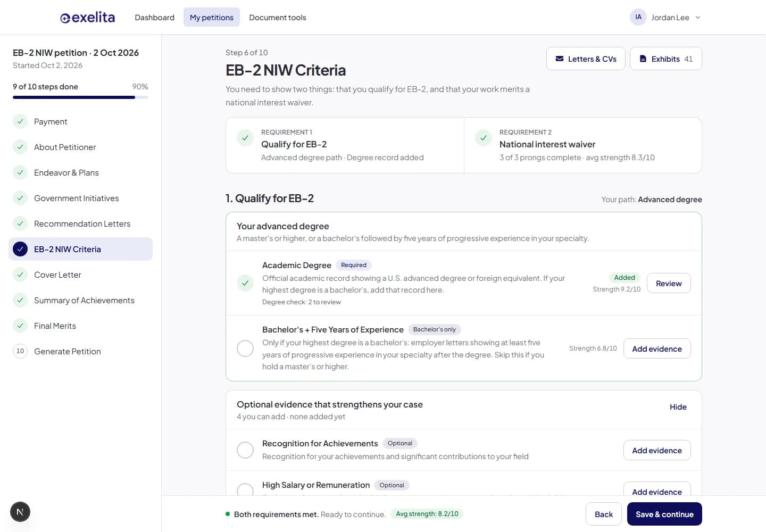This screenshot has width=766, height=532.
Task: Open the Final Merits step
Action: (x=81, y=326)
